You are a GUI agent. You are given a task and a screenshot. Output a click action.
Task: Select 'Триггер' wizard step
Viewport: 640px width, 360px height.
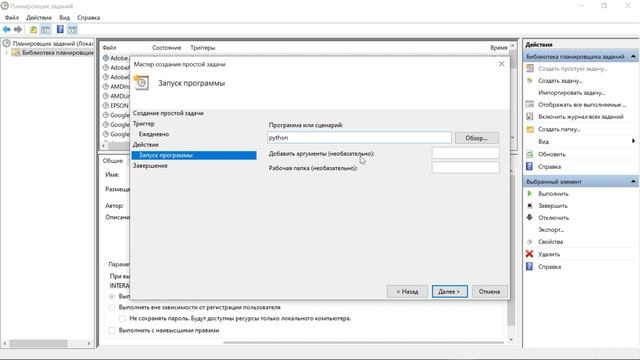[144, 123]
